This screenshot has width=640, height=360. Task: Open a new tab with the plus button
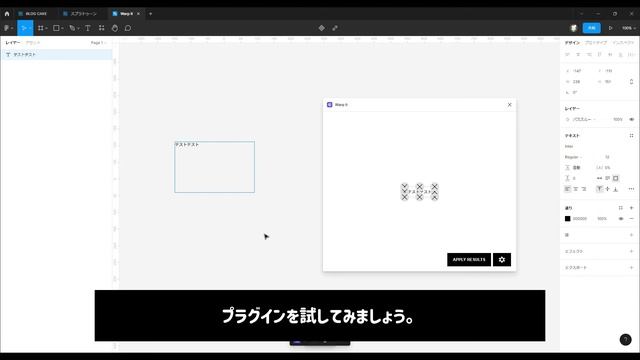coord(150,13)
